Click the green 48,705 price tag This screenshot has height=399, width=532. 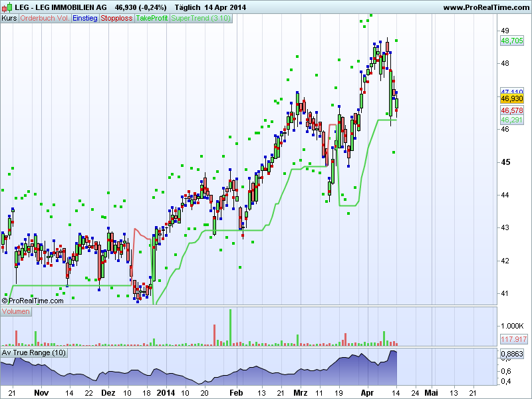511,41
